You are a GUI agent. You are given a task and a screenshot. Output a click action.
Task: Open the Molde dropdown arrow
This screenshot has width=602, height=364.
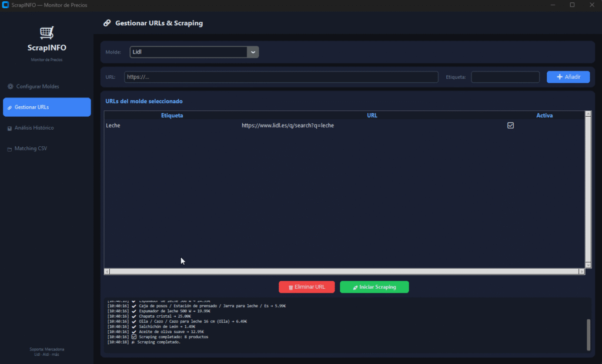253,52
